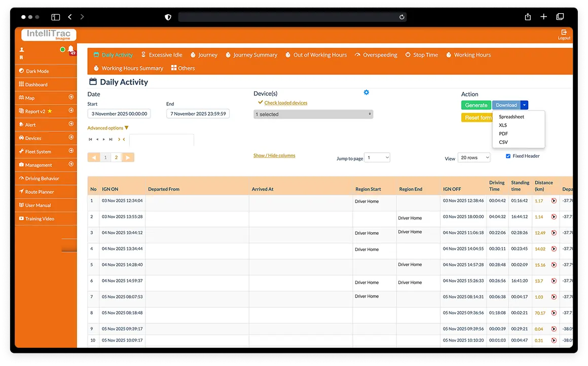Click the play icon in row 1
588x366 pixels.
[x=554, y=201]
